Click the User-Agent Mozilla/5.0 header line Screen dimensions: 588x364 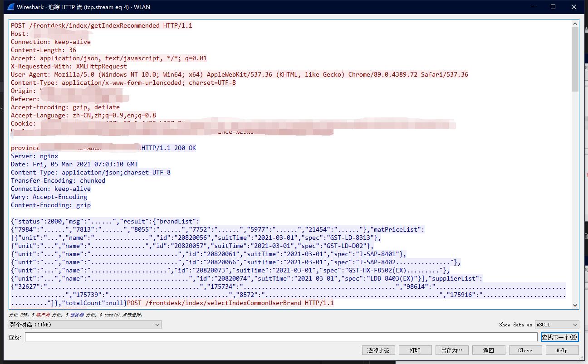(x=240, y=74)
